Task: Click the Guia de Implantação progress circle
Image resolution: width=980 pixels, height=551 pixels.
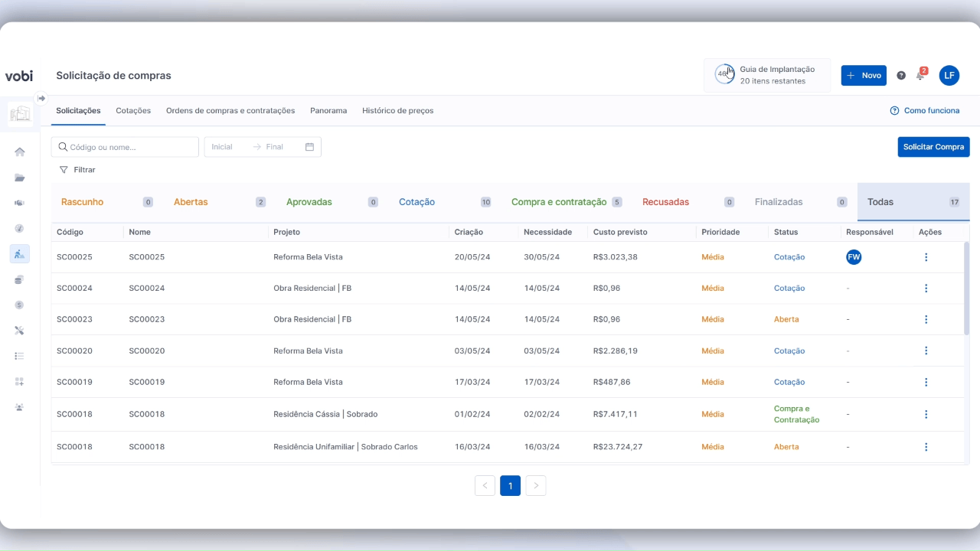Action: (x=724, y=74)
